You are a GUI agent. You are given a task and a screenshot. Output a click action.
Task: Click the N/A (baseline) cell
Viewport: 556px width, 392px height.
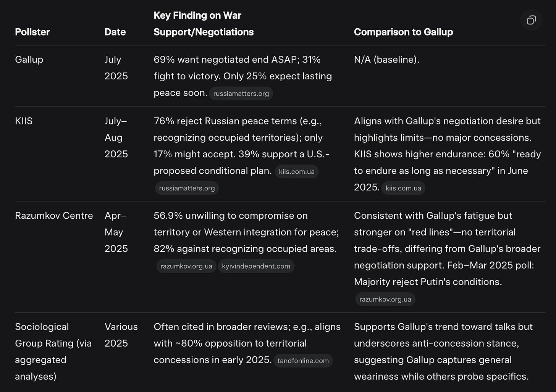coord(386,60)
